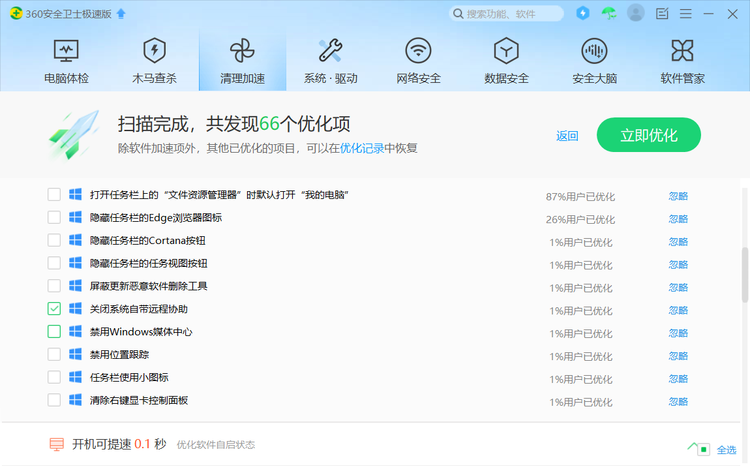
Task: Click 忽略 for 任务栏使用小图标 row
Action: 678,379
